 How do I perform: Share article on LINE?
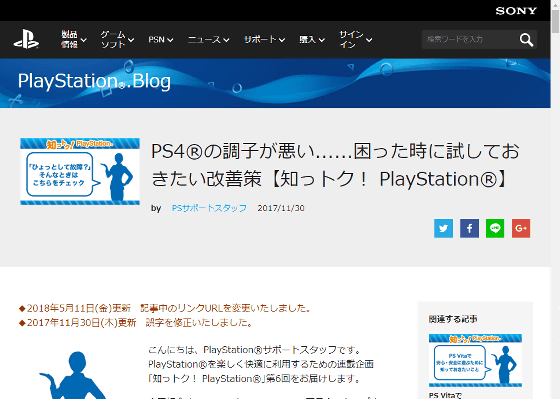[x=495, y=228]
